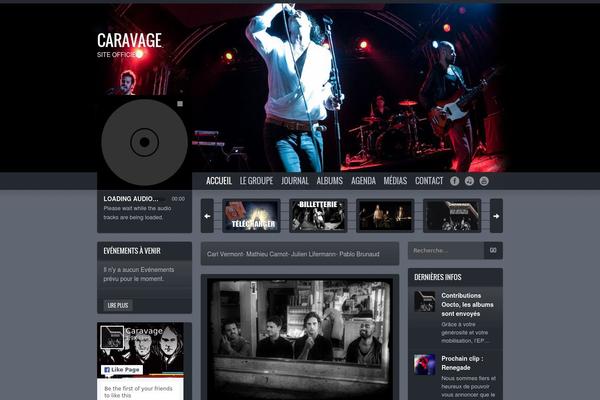
Task: Open the YouTube social icon
Action: pos(484,181)
